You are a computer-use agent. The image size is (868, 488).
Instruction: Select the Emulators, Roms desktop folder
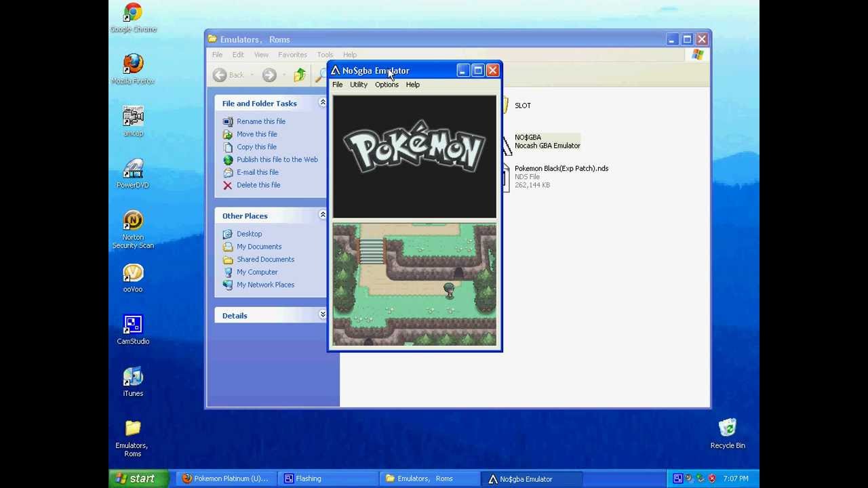132,438
